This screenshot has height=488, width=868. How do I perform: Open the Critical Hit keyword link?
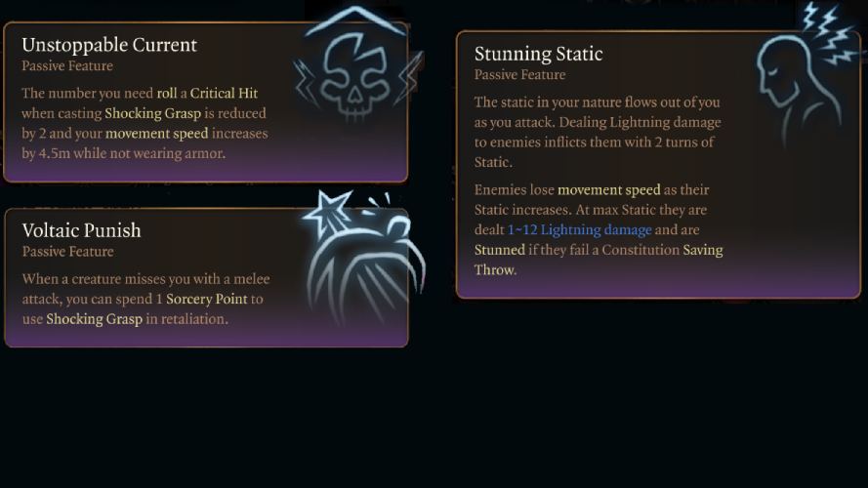(224, 94)
